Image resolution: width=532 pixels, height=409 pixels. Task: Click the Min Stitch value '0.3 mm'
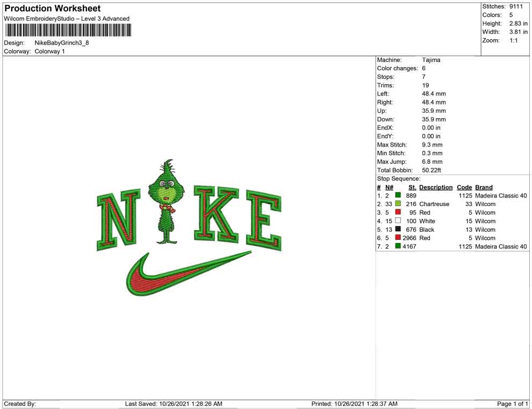432,153
